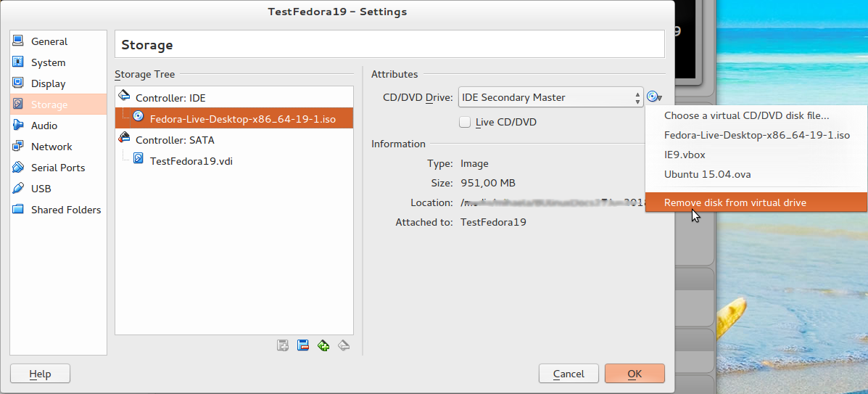This screenshot has width=868, height=394.
Task: Go to the Network settings section
Action: coord(51,147)
